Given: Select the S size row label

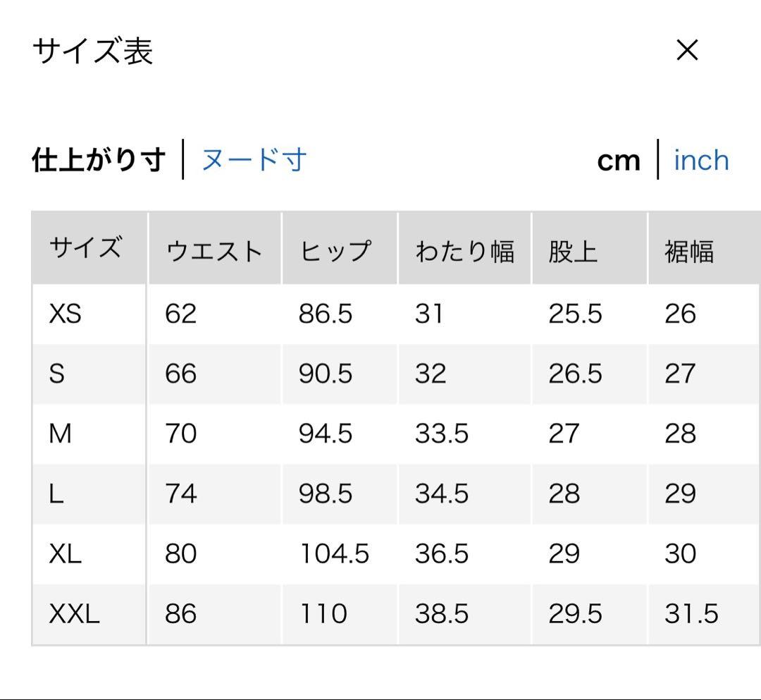Looking at the screenshot, I should point(56,374).
